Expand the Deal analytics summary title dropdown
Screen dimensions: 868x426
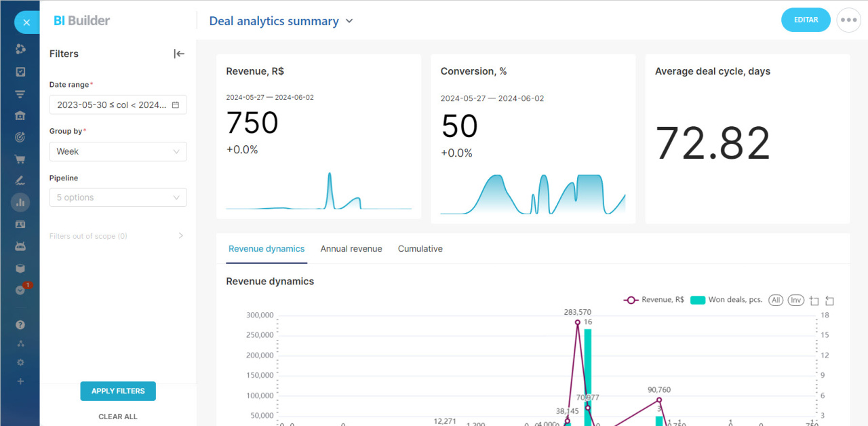[349, 21]
